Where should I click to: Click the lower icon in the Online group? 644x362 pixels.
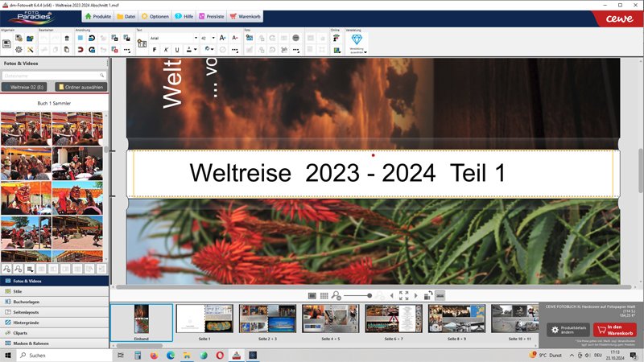[x=336, y=50]
